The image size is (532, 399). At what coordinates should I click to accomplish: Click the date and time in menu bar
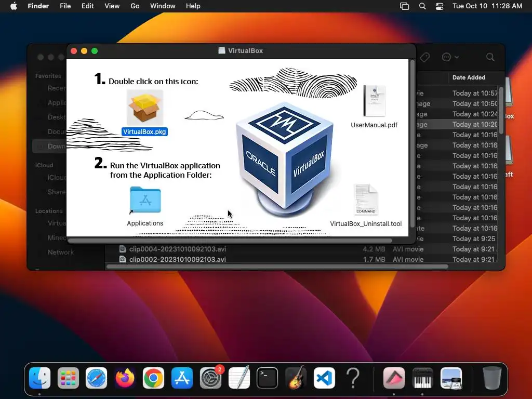click(487, 6)
